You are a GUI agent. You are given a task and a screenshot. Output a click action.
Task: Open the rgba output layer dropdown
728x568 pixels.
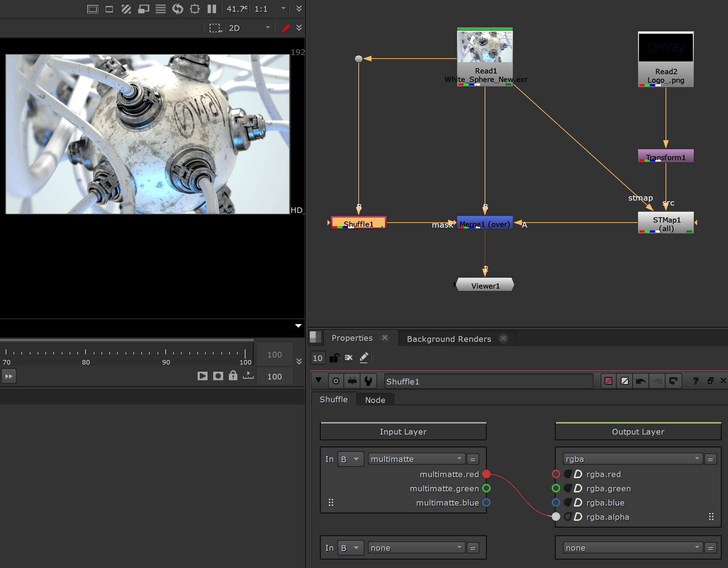click(x=633, y=459)
